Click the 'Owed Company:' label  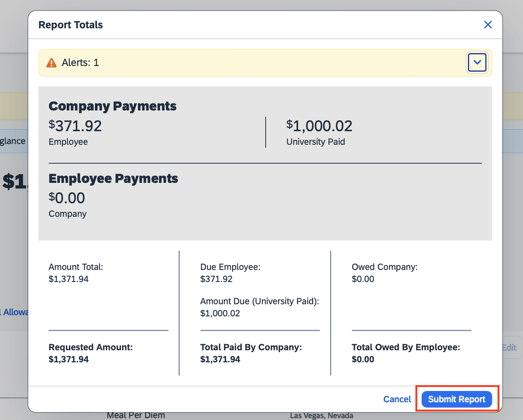point(385,267)
